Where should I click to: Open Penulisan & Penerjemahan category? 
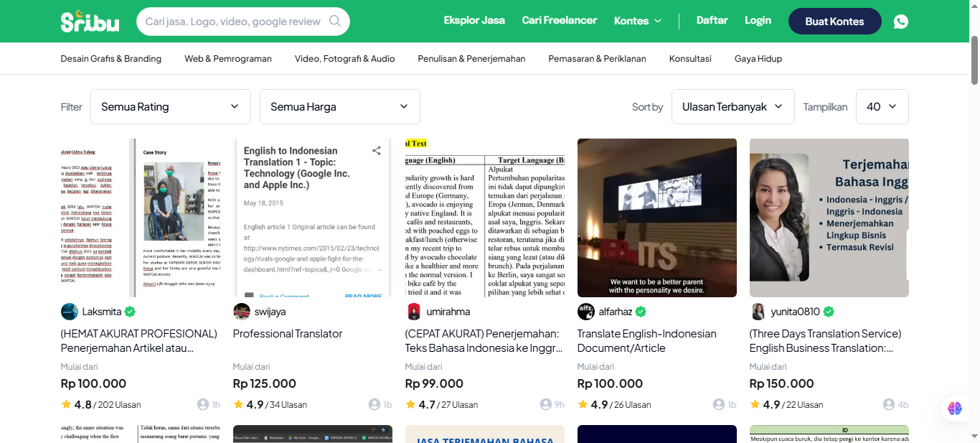pyautogui.click(x=472, y=59)
